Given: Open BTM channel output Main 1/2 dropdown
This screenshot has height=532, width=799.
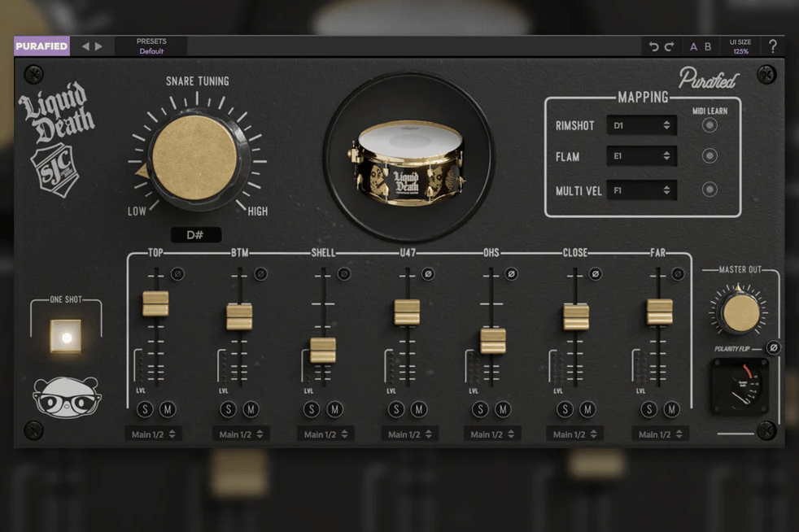Looking at the screenshot, I should (241, 434).
